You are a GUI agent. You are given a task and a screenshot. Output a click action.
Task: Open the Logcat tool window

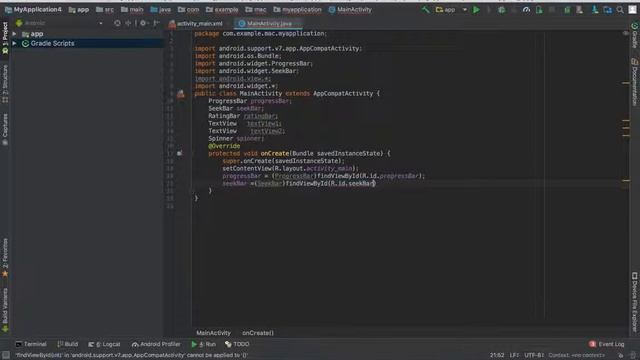[104, 344]
